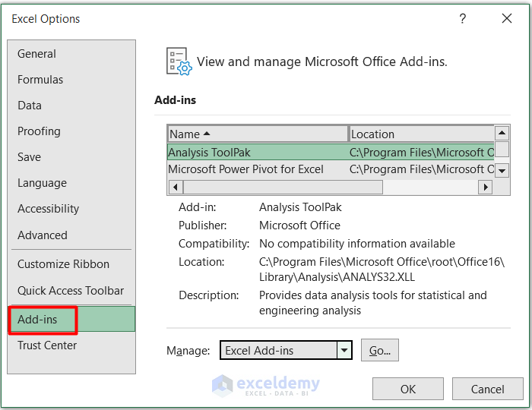Open the General options category
The width and height of the screenshot is (532, 410).
36,54
